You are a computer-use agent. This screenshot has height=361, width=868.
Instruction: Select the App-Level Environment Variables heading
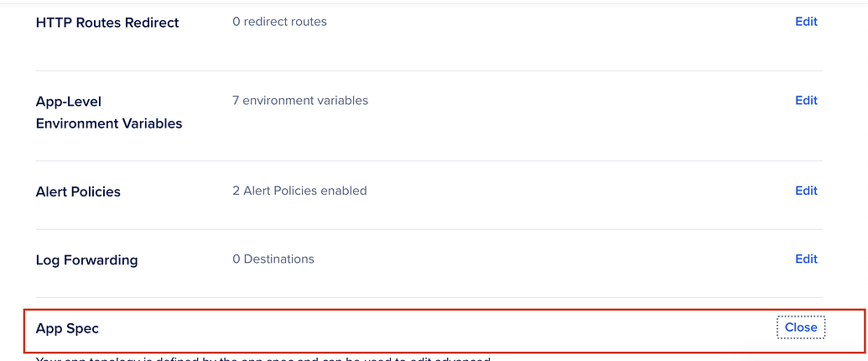109,112
